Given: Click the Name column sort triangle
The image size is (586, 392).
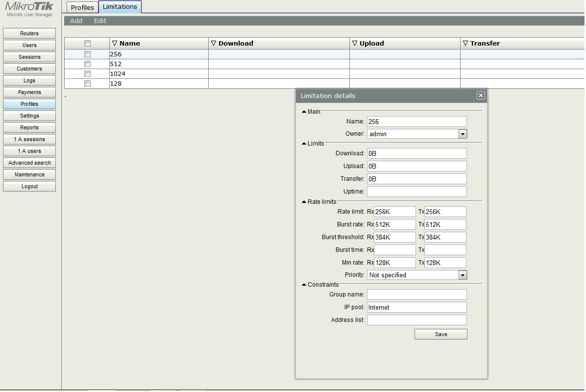Looking at the screenshot, I should pyautogui.click(x=115, y=43).
